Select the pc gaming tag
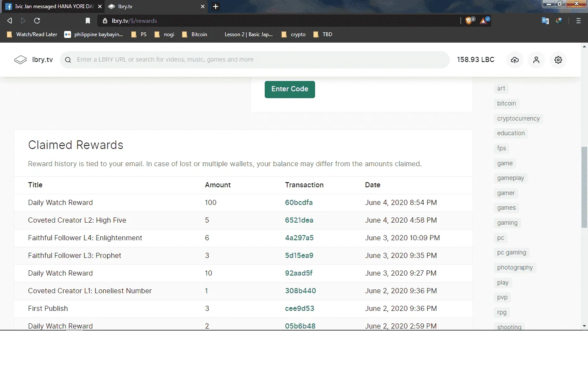This screenshot has width=588, height=366. point(512,252)
